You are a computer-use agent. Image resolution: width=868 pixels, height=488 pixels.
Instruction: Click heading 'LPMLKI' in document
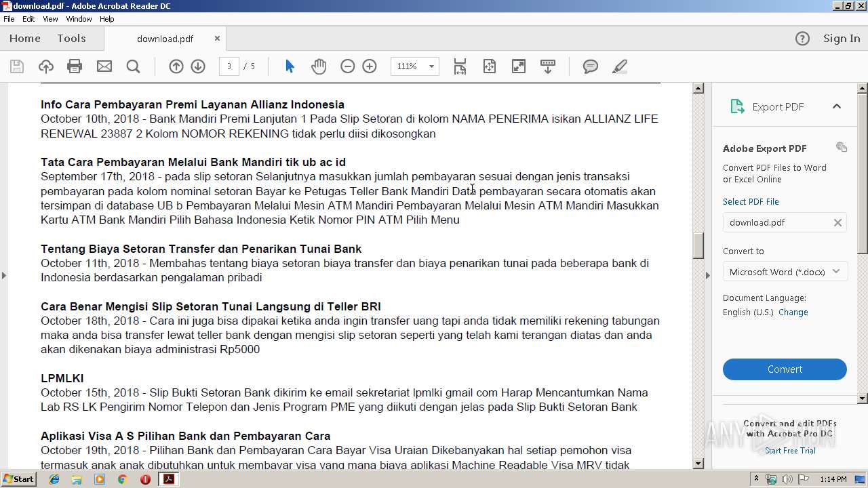[62, 378]
